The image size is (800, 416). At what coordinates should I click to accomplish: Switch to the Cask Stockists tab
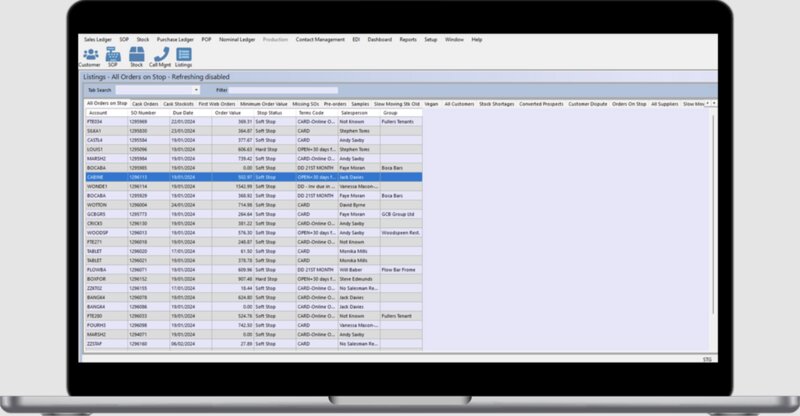click(x=178, y=104)
